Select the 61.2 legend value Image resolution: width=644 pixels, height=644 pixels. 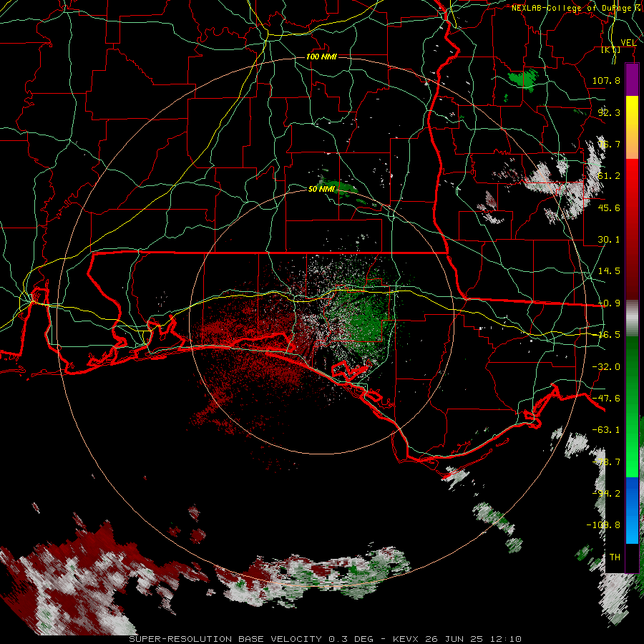(x=609, y=176)
